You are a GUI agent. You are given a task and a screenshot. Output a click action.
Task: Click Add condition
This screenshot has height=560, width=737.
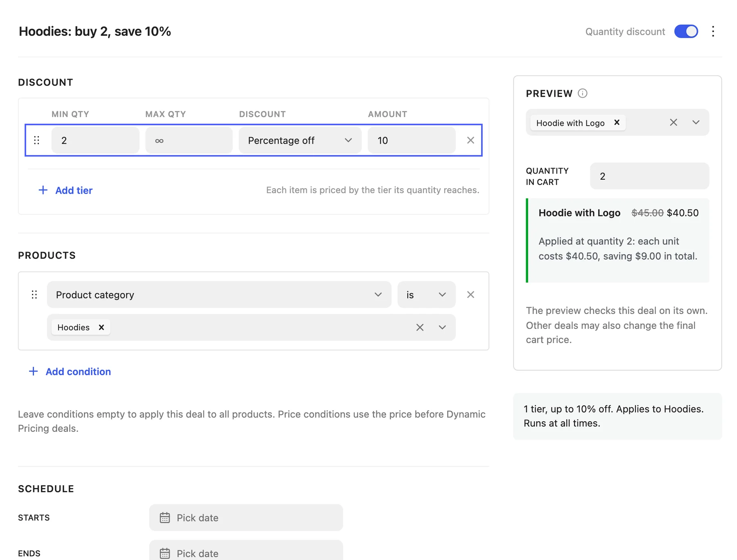[70, 371]
